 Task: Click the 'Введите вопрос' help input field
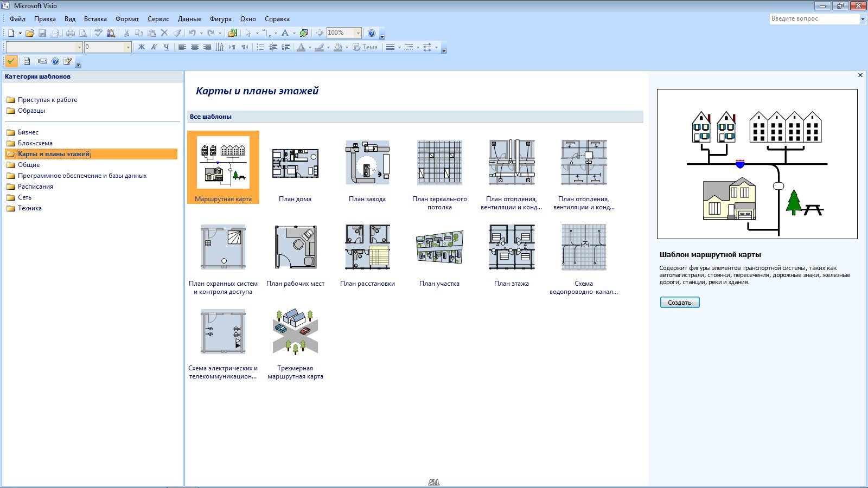pyautogui.click(x=814, y=19)
